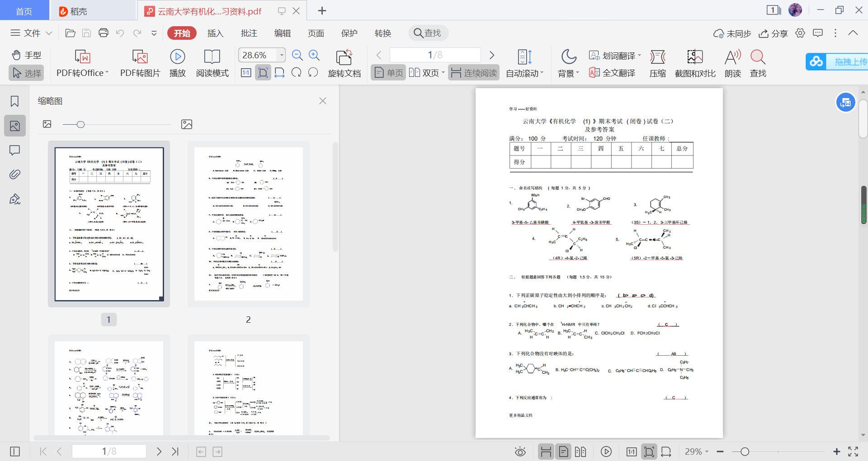
Task: Select page 2 thumbnail
Action: click(248, 224)
